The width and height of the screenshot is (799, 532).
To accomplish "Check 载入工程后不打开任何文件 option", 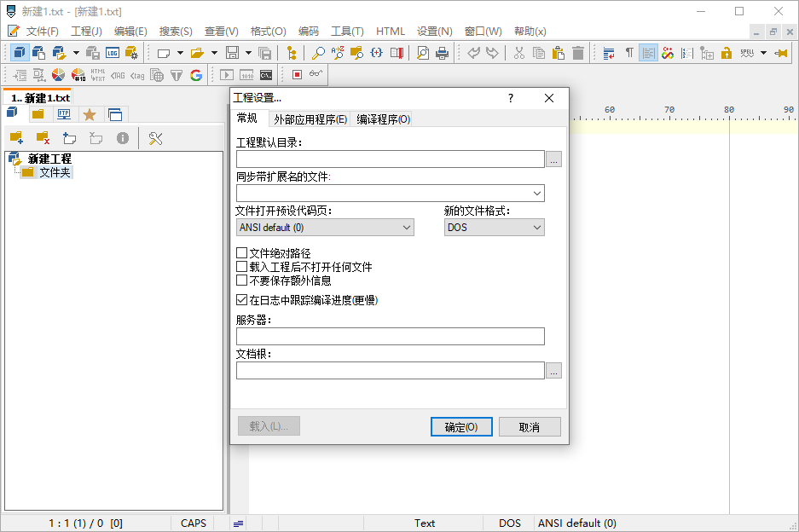I will [240, 266].
